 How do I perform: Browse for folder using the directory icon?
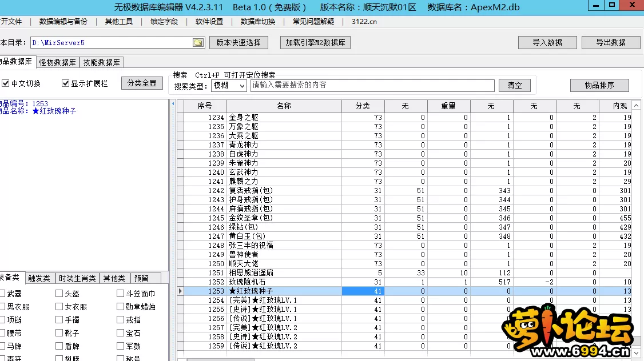198,43
